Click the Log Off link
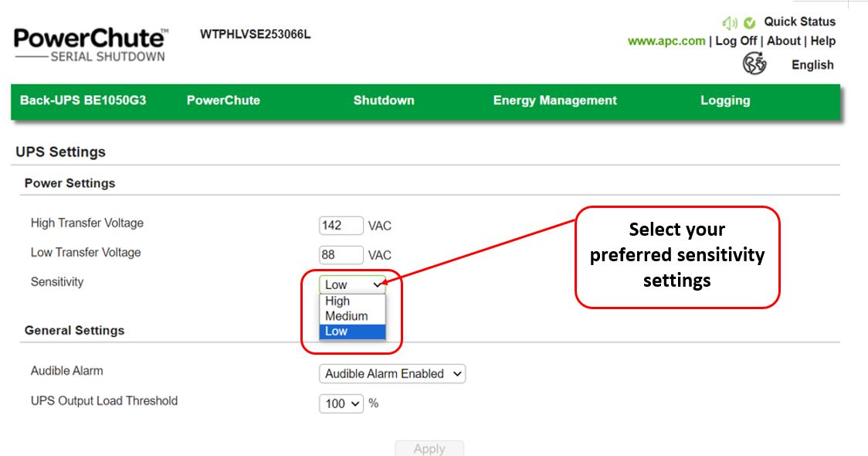Image resolution: width=868 pixels, height=456 pixels. click(x=736, y=41)
